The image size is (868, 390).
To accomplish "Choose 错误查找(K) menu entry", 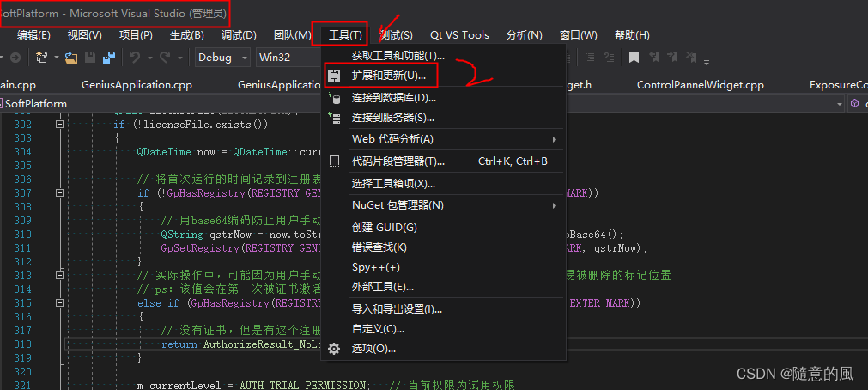I will [x=443, y=247].
